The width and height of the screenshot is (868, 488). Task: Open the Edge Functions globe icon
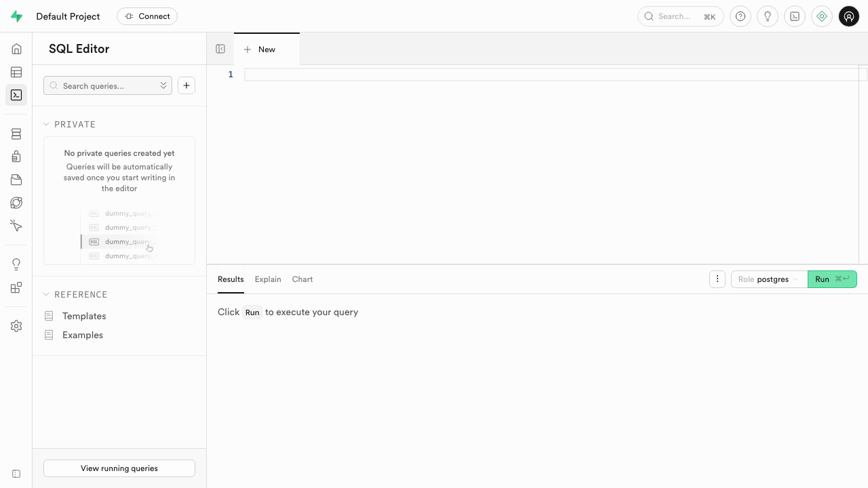click(x=16, y=203)
